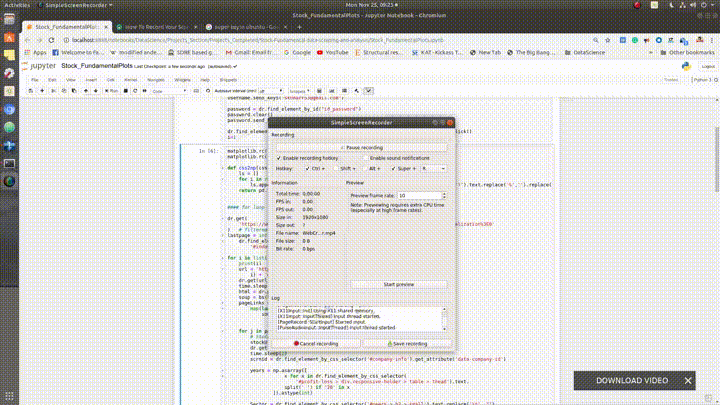Open the cell type Code dropdown
The image size is (720, 405).
coord(166,90)
